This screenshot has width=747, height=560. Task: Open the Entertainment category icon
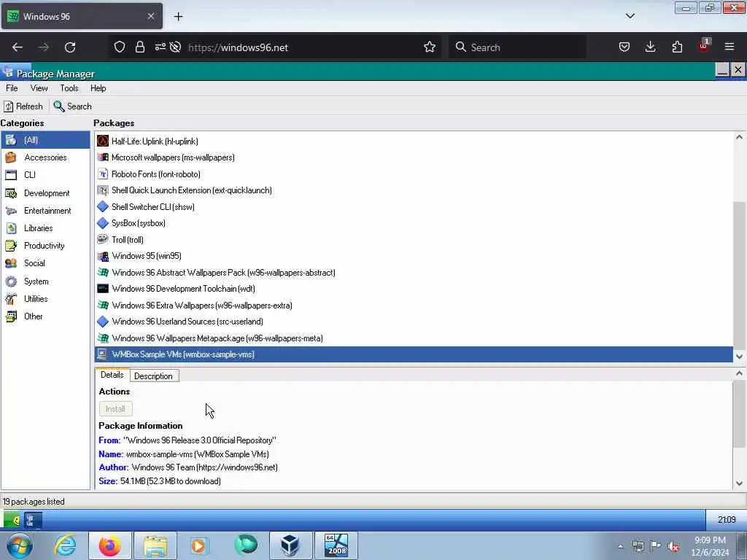11,211
